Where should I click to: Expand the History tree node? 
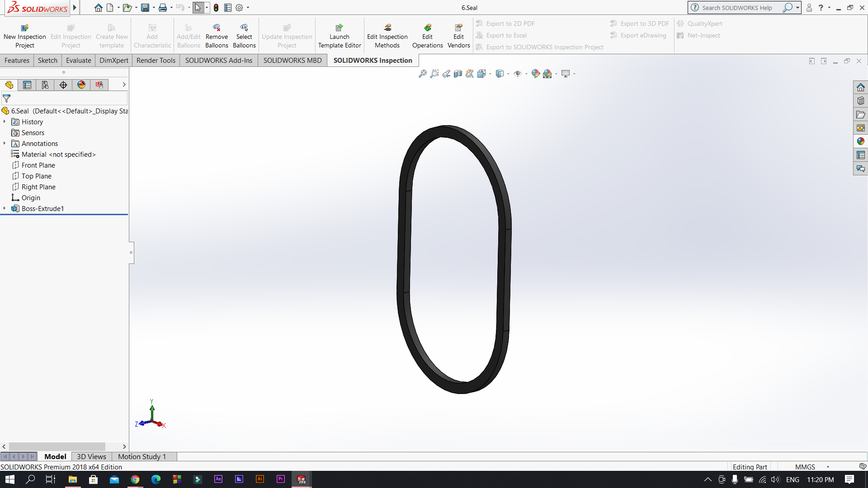click(5, 122)
